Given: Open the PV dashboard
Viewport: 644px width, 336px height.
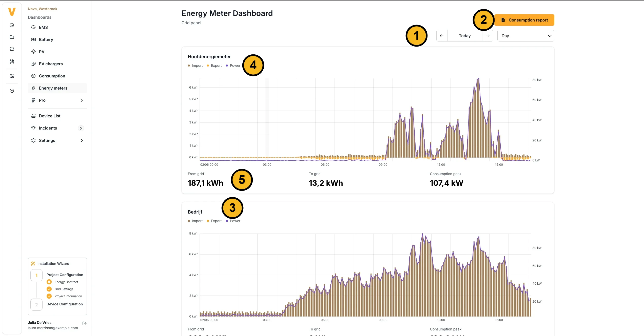Looking at the screenshot, I should click(x=57, y=52).
